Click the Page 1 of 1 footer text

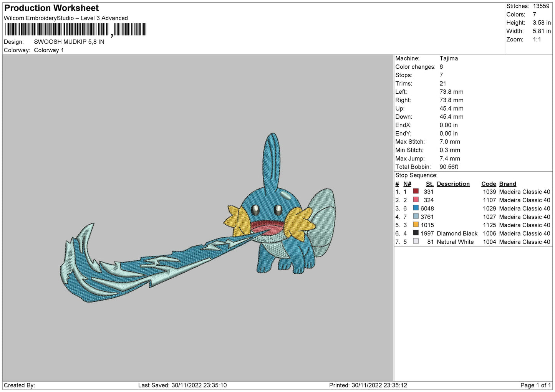click(535, 385)
